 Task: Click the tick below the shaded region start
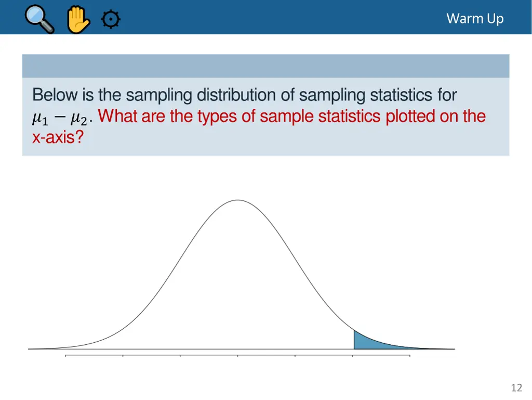353,355
